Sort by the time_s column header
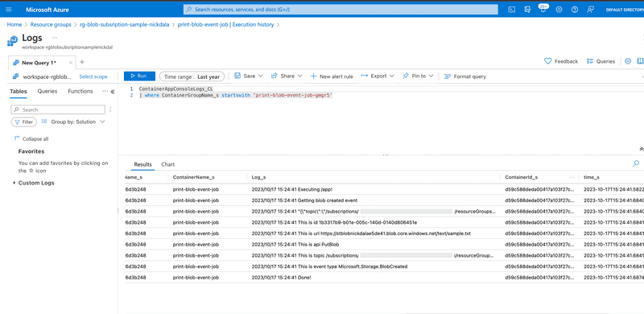The height and width of the screenshot is (314, 644). [x=591, y=177]
